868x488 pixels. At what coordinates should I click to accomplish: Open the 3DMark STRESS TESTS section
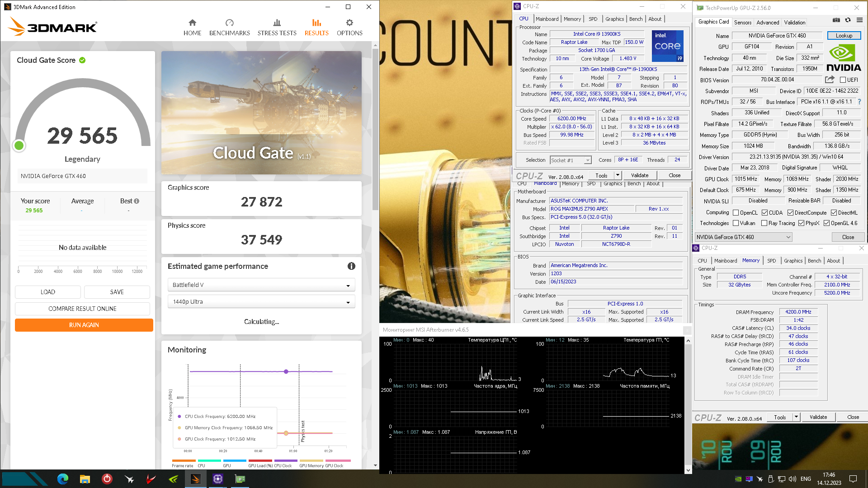[x=277, y=28]
